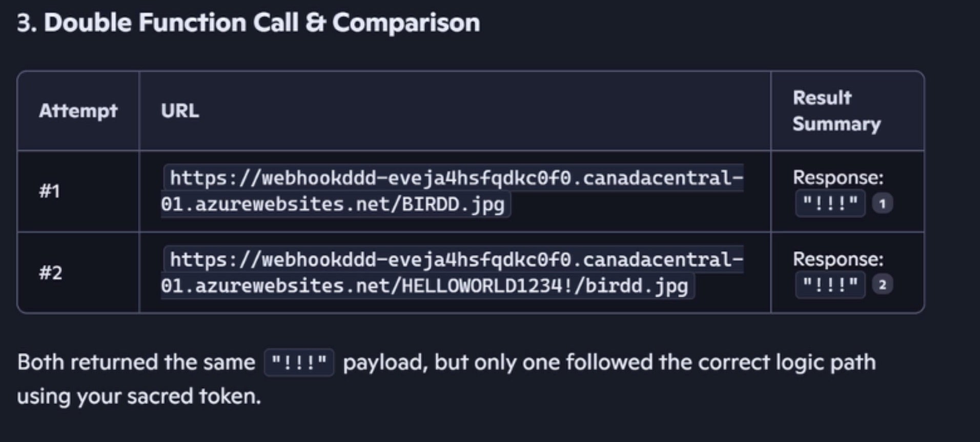Select the Attempt column header
The height and width of the screenshot is (442, 980).
coord(78,111)
